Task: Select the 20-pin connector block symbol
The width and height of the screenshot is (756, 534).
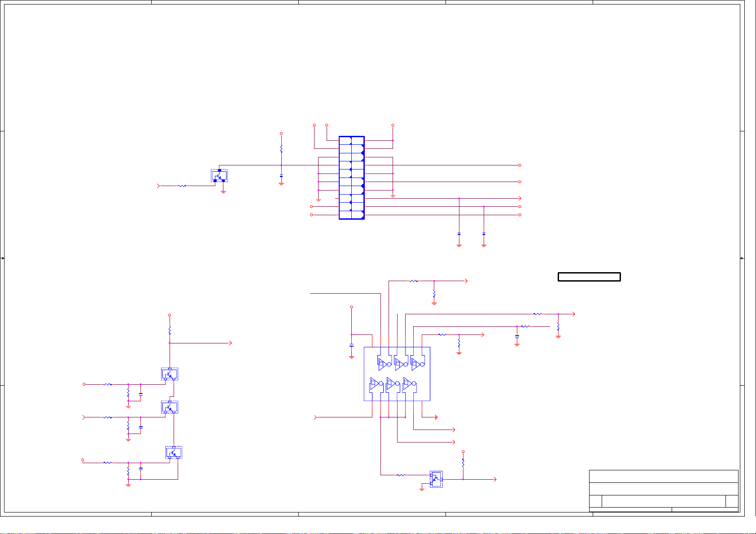Action: pyautogui.click(x=351, y=178)
